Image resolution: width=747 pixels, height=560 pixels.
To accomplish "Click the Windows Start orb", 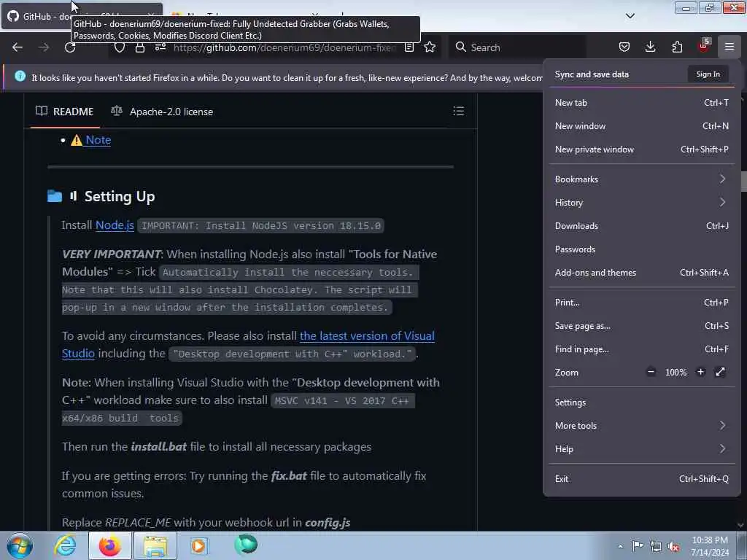I will tap(20, 545).
